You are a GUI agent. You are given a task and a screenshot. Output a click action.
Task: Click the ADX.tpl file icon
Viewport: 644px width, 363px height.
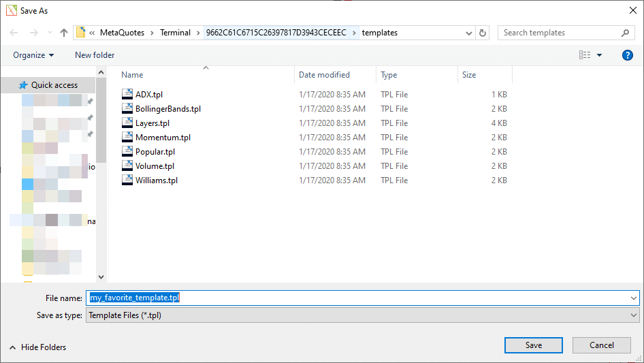tap(127, 94)
